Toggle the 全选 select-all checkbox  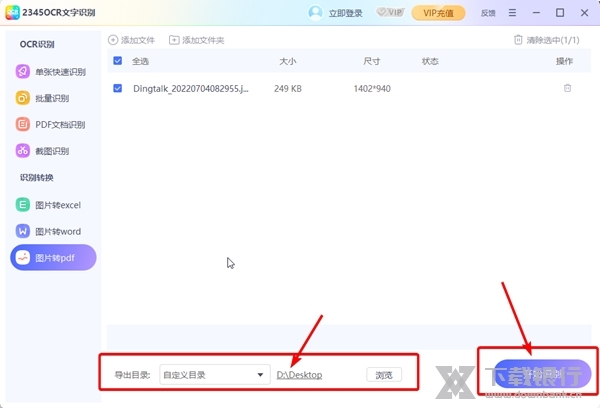[x=117, y=60]
